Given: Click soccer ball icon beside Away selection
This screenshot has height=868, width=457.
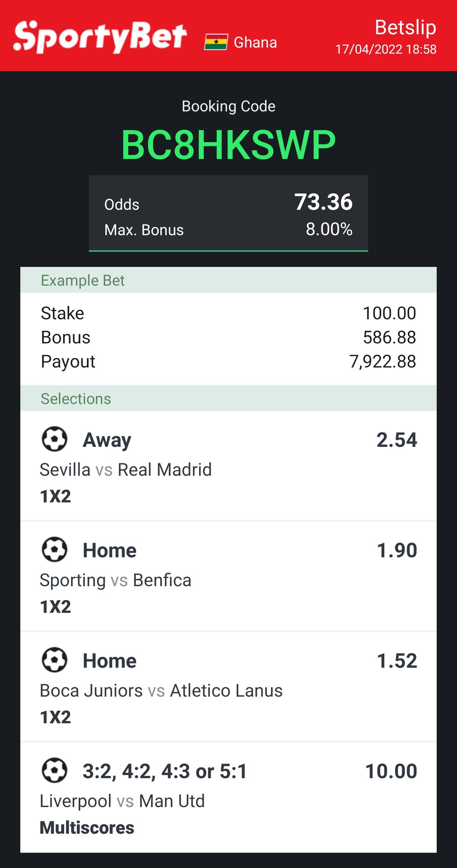Looking at the screenshot, I should point(54,439).
